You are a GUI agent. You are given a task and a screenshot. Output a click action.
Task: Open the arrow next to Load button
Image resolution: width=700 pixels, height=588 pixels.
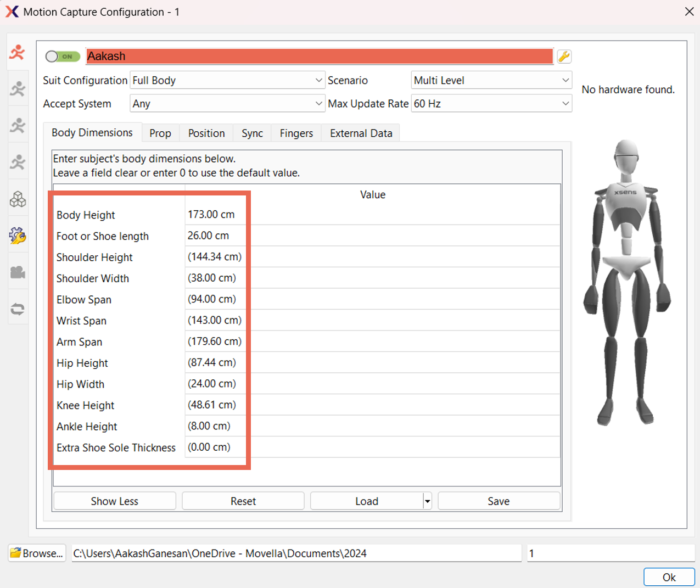[x=427, y=501]
